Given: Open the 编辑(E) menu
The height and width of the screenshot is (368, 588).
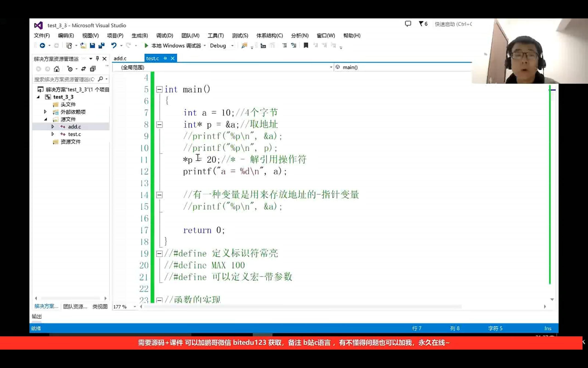Looking at the screenshot, I should click(66, 35).
